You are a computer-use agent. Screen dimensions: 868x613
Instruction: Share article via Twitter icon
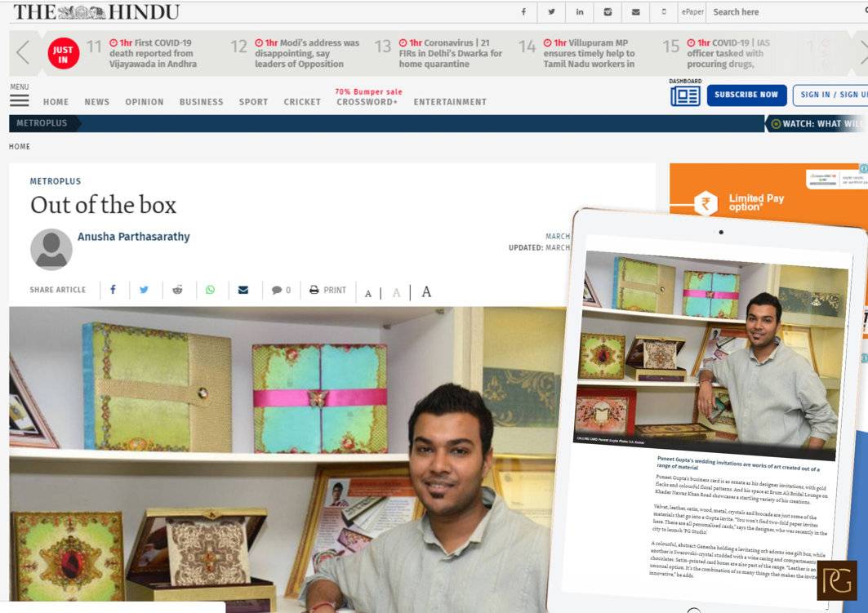(x=144, y=290)
